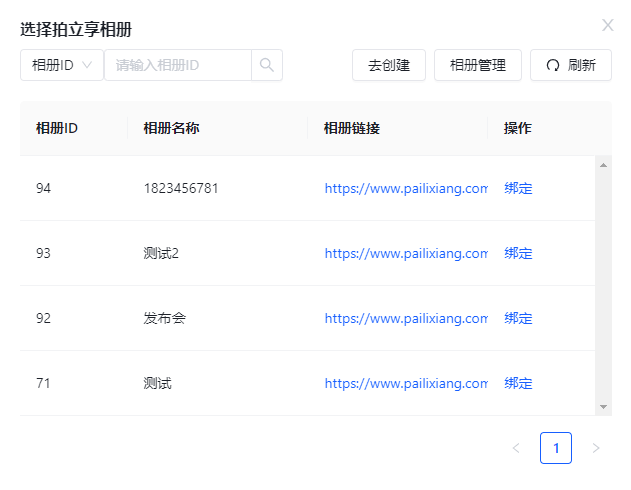Click scrollbar down arrow

click(603, 407)
